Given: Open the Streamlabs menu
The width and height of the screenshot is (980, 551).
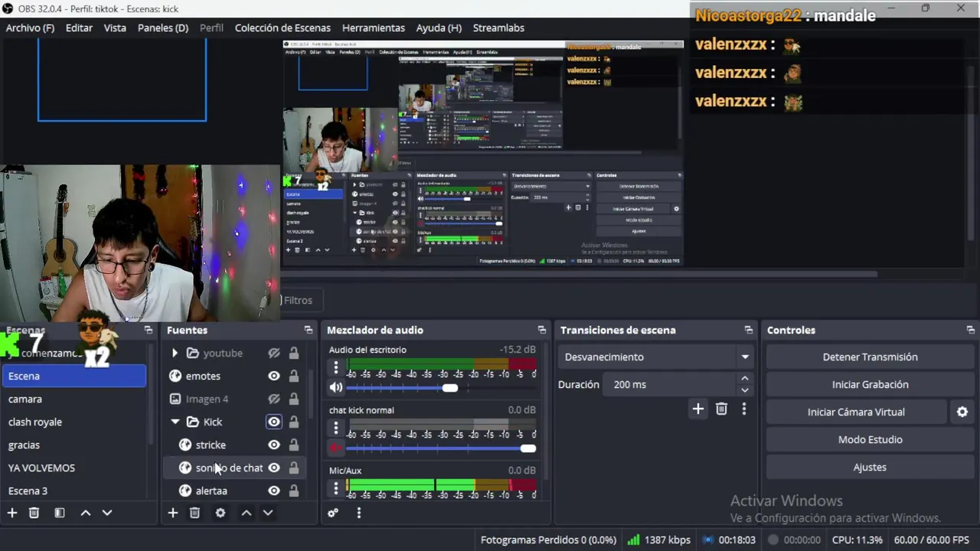Looking at the screenshot, I should click(x=498, y=28).
